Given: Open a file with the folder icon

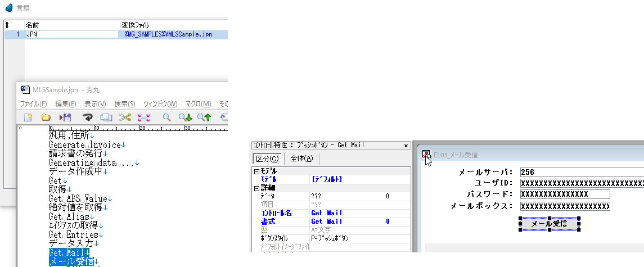Looking at the screenshot, I should coord(46,117).
